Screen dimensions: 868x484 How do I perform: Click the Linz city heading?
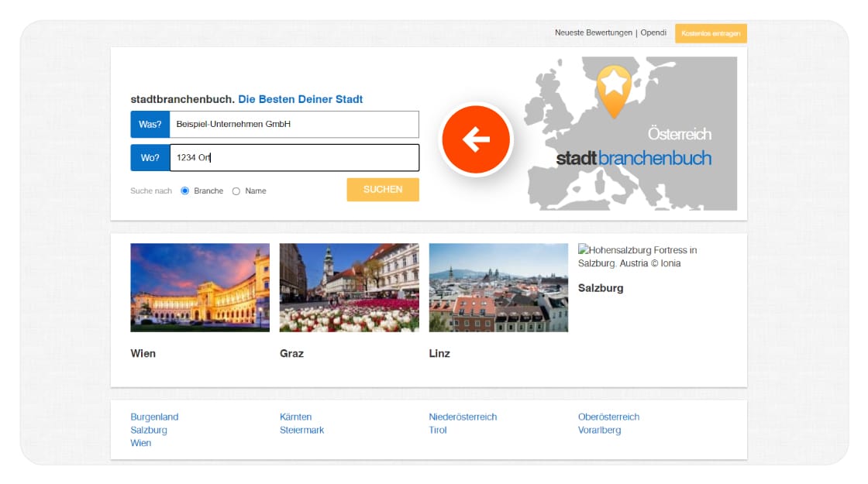click(439, 353)
